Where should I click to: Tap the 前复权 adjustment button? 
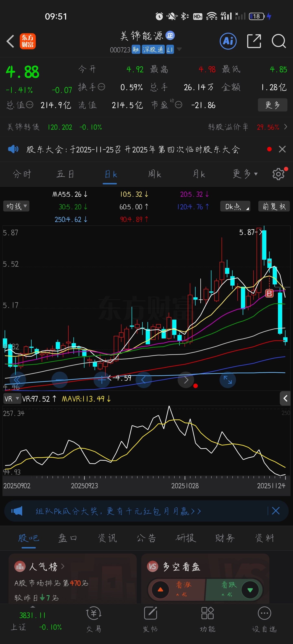[x=274, y=206]
